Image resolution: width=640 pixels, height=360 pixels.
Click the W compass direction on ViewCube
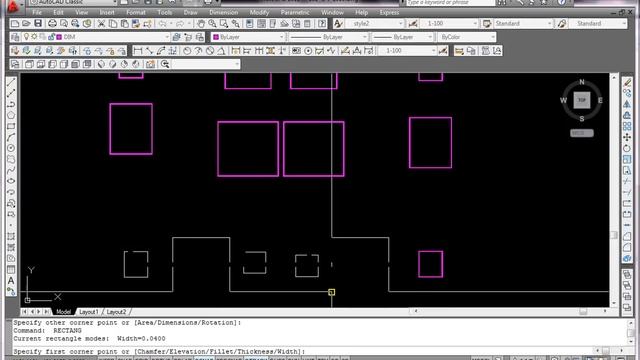pyautogui.click(x=563, y=100)
